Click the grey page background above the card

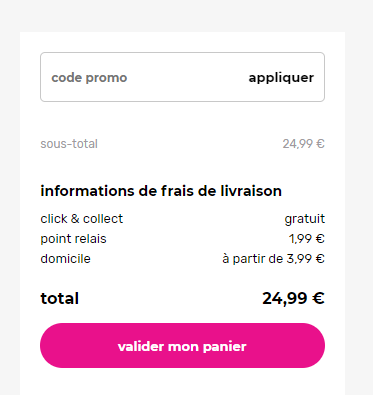click(182, 16)
